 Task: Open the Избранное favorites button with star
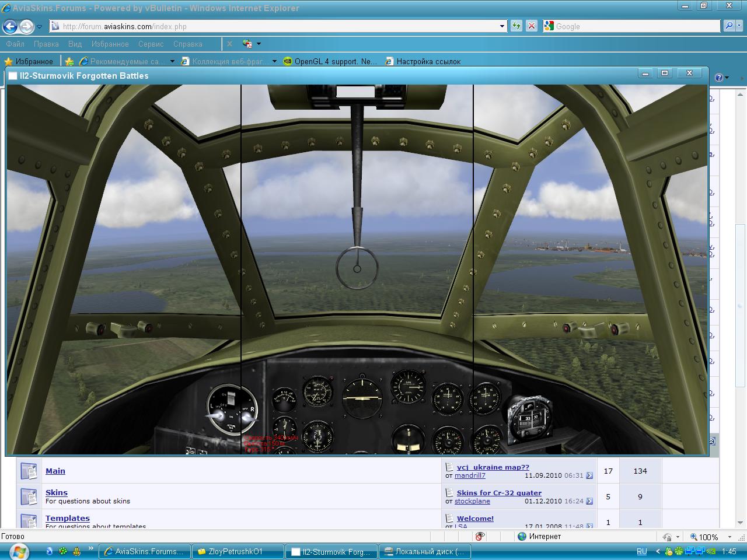29,61
